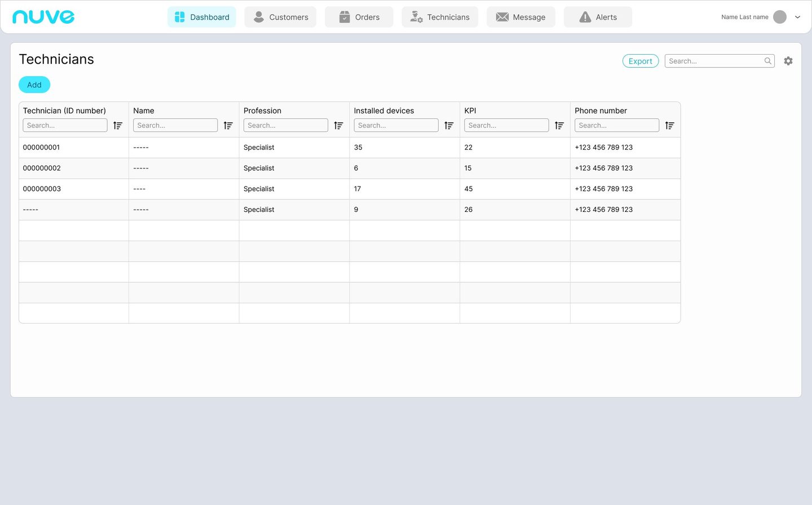This screenshot has width=812, height=505.
Task: Click Installed devices value 9
Action: click(x=356, y=209)
